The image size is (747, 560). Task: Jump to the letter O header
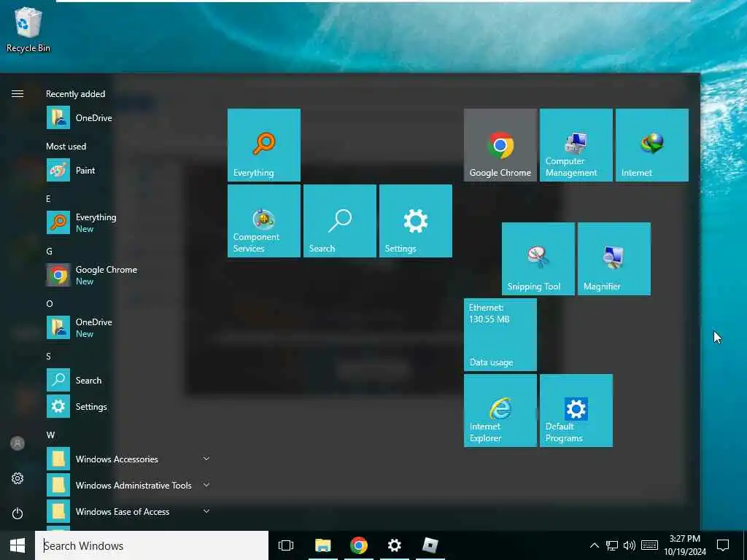[x=50, y=303]
